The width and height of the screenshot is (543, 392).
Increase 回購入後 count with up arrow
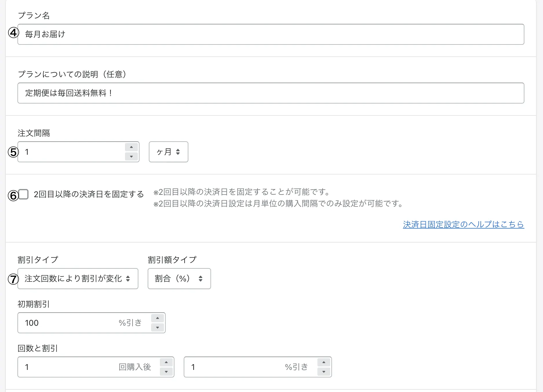click(166, 362)
